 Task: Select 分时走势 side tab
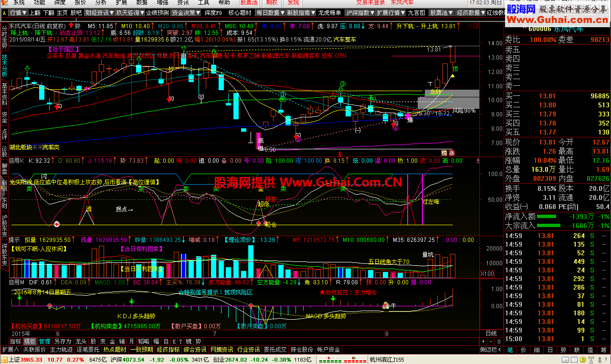(4, 36)
